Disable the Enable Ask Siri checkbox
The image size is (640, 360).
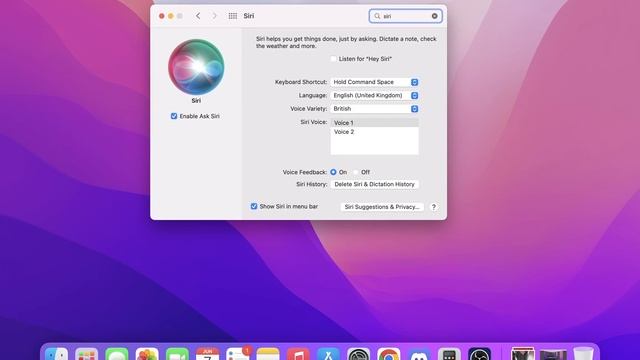click(174, 116)
